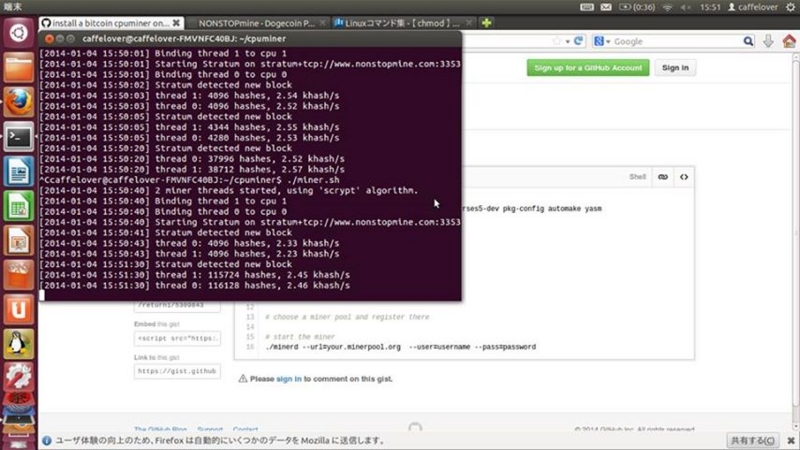Click terminal line './miner.sh' prompt

(189, 180)
